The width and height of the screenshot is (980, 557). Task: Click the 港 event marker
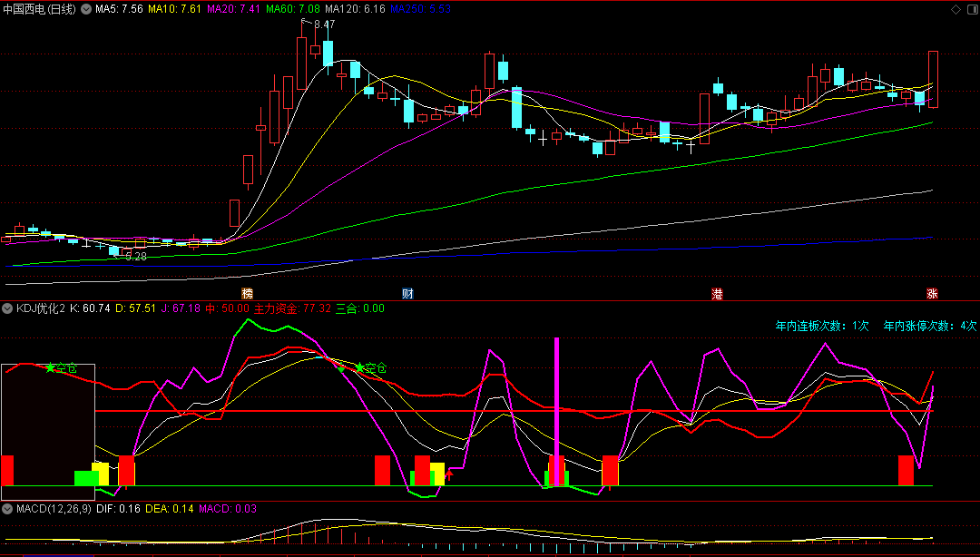[x=717, y=294]
